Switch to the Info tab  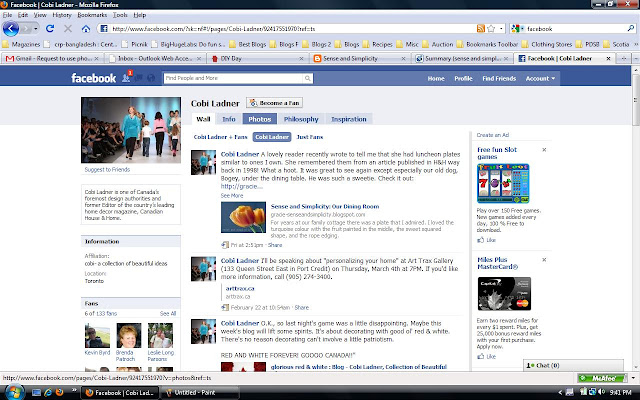(229, 119)
